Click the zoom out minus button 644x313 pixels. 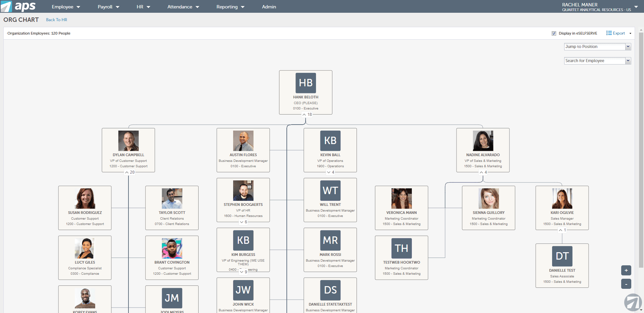coord(626,284)
